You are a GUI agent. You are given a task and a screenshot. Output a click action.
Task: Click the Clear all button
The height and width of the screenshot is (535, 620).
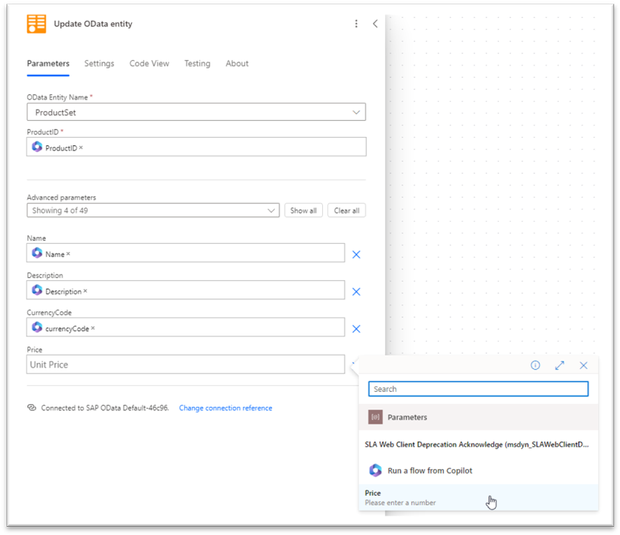[346, 210]
